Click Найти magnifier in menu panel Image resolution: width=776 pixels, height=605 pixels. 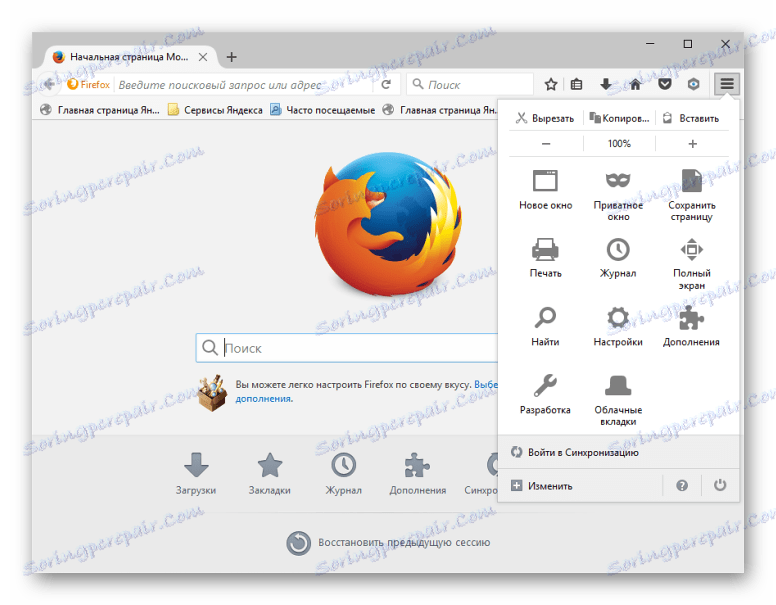tap(545, 326)
